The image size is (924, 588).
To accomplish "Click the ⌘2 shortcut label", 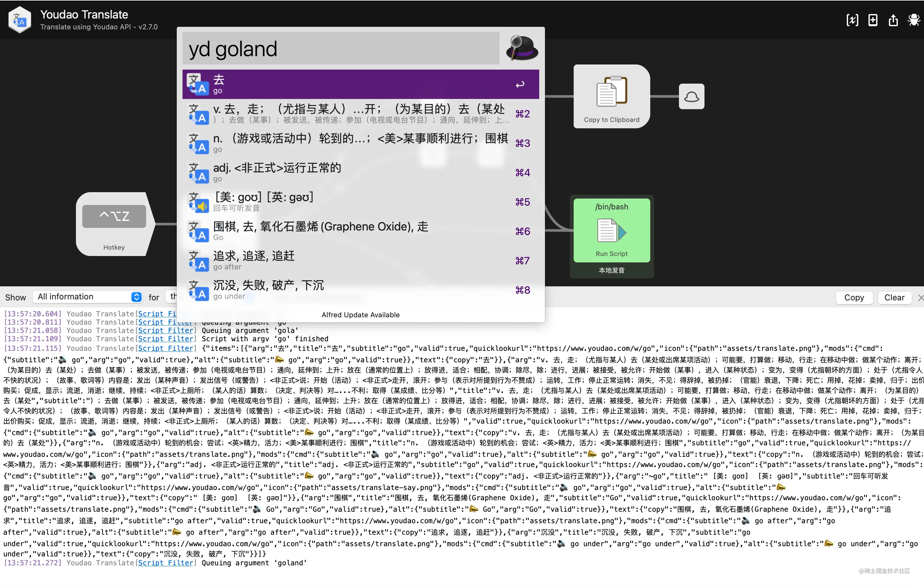I will (x=522, y=114).
